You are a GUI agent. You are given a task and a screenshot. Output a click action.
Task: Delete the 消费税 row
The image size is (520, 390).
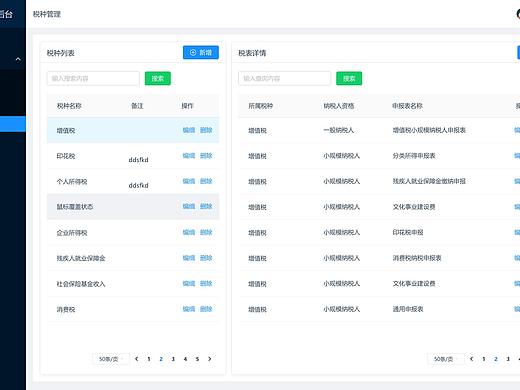pyautogui.click(x=206, y=309)
